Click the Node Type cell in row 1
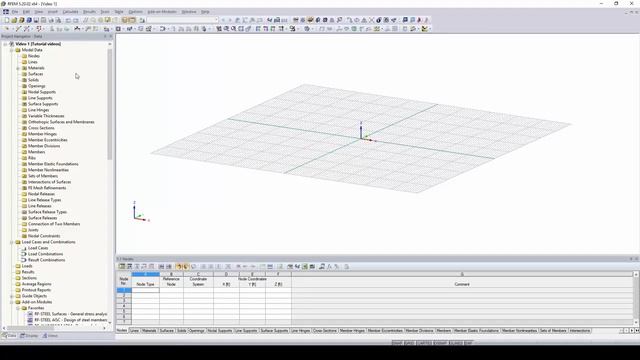 click(145, 290)
